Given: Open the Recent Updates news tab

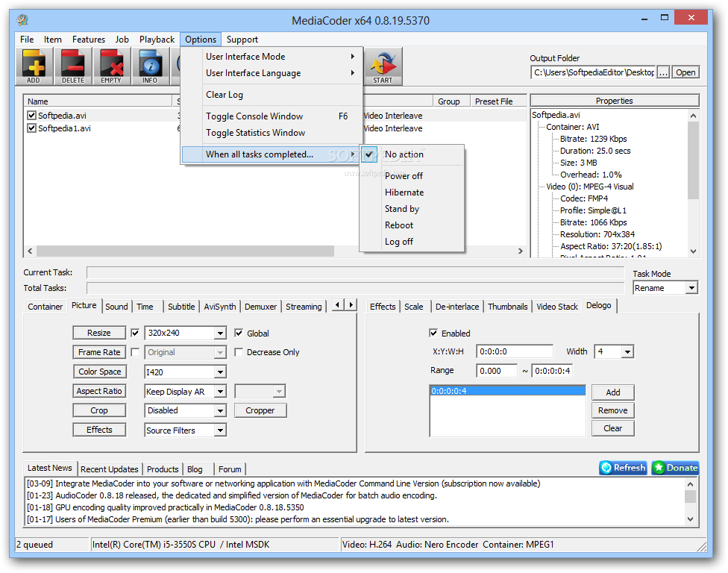Looking at the screenshot, I should point(109,469).
